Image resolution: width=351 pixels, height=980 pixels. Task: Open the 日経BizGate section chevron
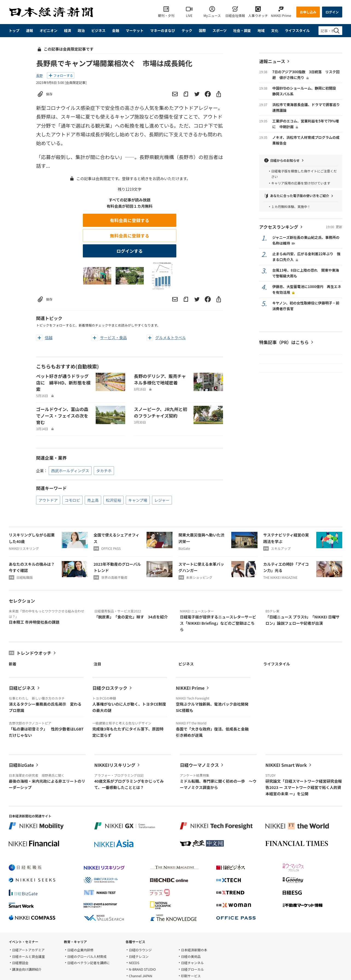click(37, 765)
